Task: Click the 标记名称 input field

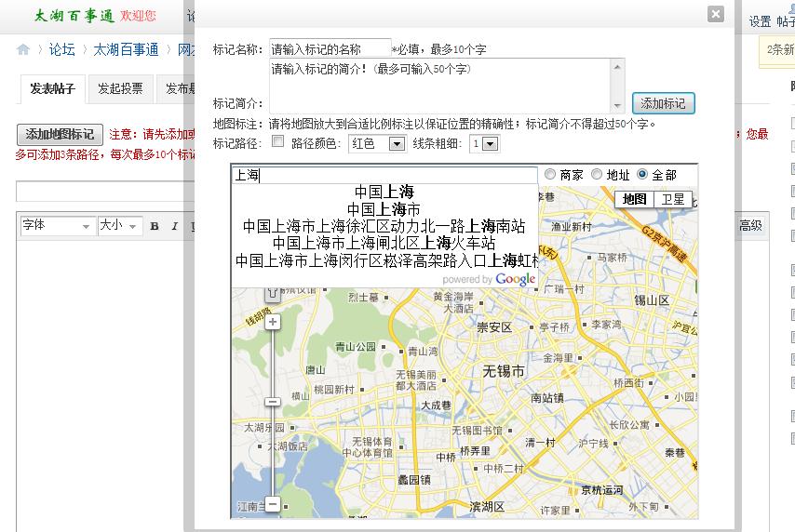Action: coord(330,48)
